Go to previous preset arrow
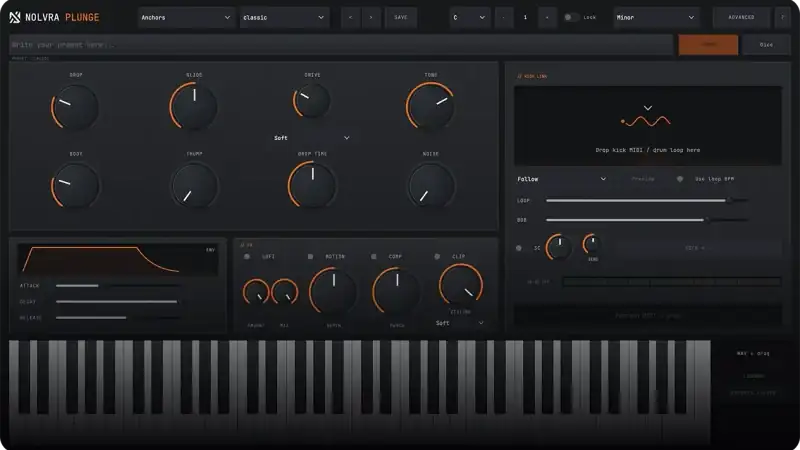 [351, 17]
